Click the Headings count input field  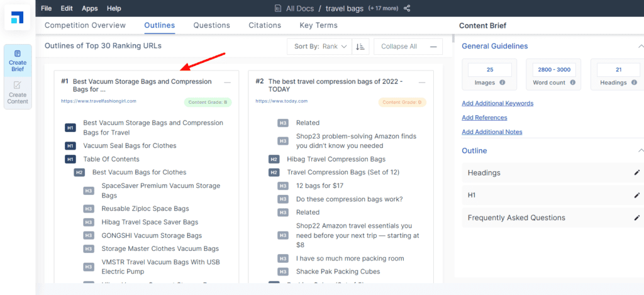pyautogui.click(x=618, y=70)
